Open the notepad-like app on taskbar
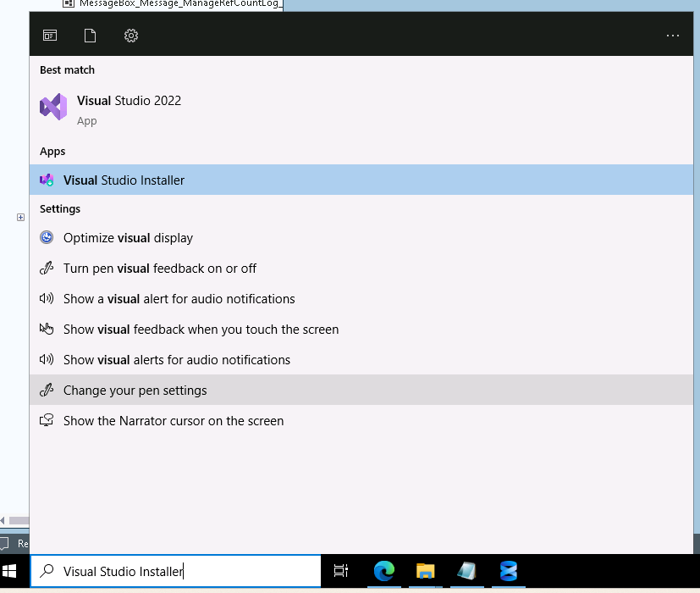 (x=466, y=571)
